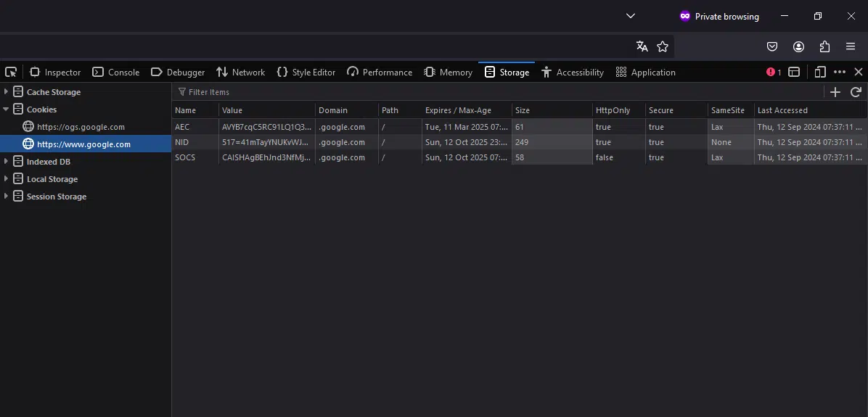Expand the Local Storage tree node
The height and width of the screenshot is (417, 868).
[7, 179]
